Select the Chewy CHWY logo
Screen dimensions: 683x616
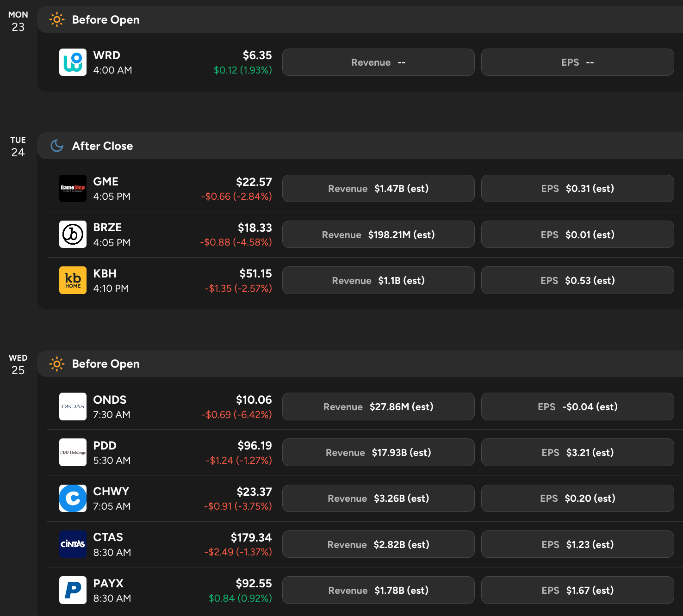point(73,498)
